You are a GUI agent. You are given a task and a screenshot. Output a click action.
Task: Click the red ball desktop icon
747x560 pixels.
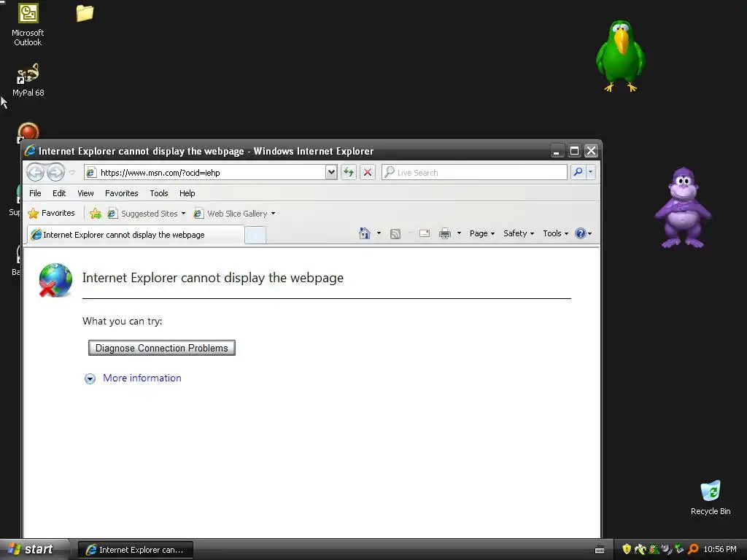click(28, 132)
